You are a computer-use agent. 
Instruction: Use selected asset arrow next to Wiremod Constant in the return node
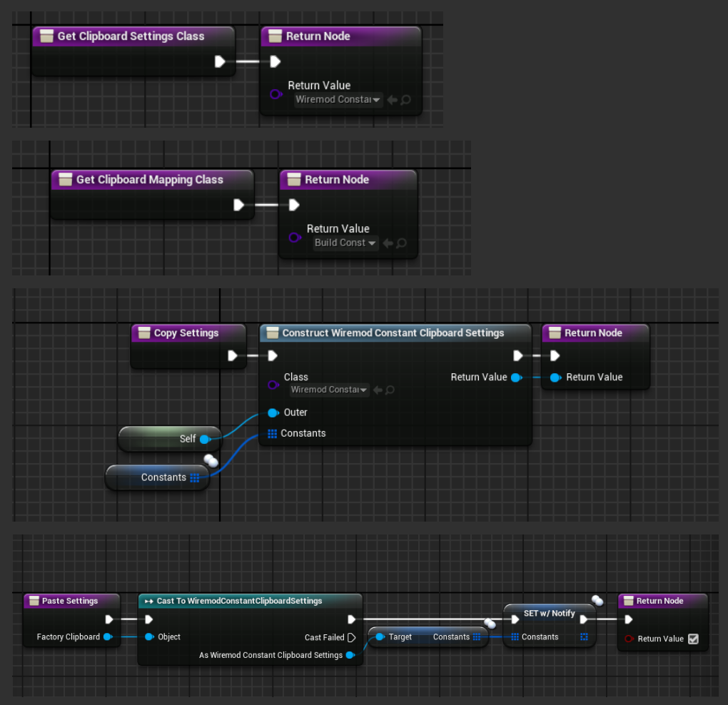click(x=392, y=100)
